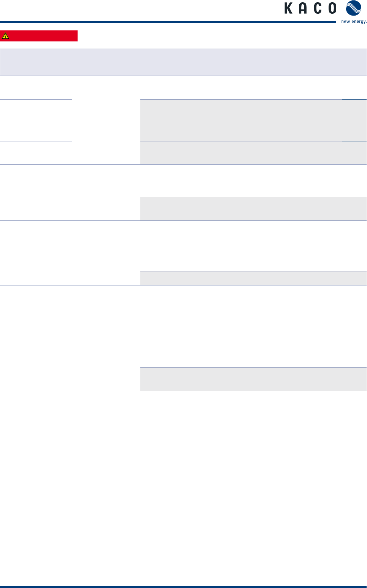367x588 pixels.
Task: Select the lavender table header row
Action: coord(183,62)
